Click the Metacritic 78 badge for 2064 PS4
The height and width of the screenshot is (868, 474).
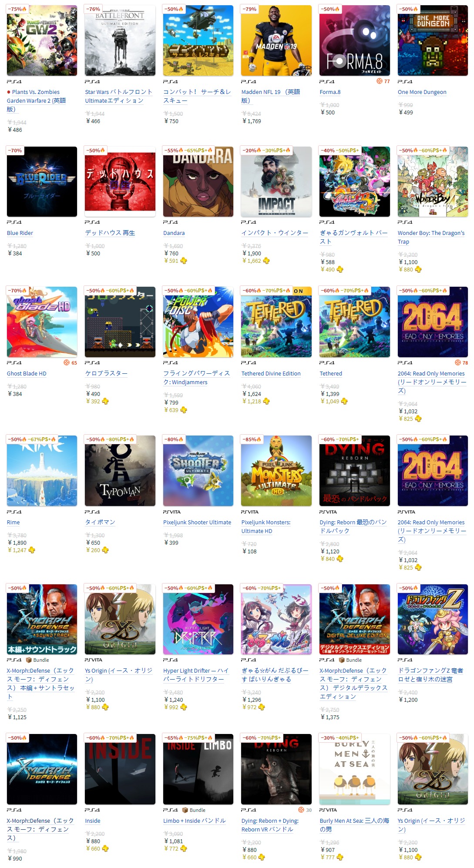(461, 362)
